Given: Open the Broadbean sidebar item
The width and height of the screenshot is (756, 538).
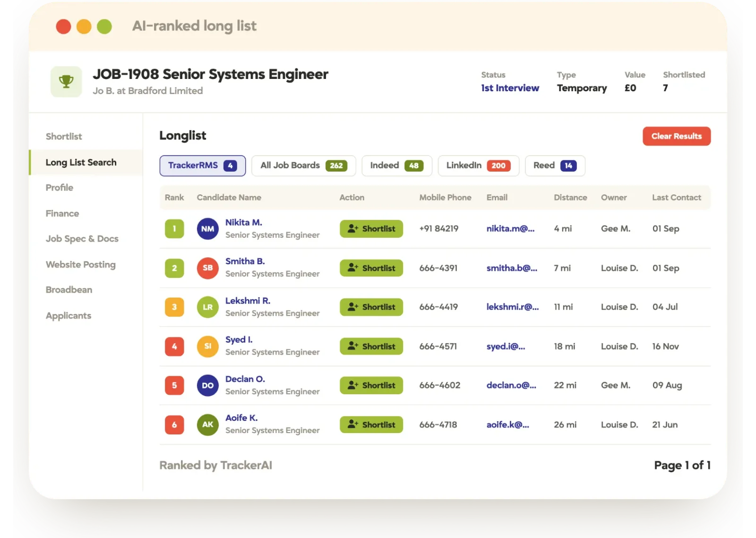Looking at the screenshot, I should [x=69, y=290].
